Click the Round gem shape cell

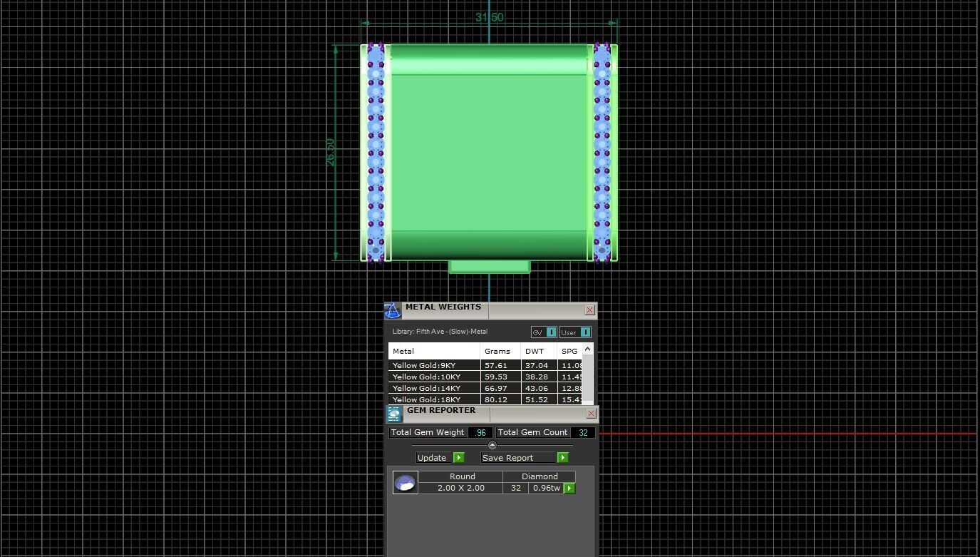click(x=460, y=476)
